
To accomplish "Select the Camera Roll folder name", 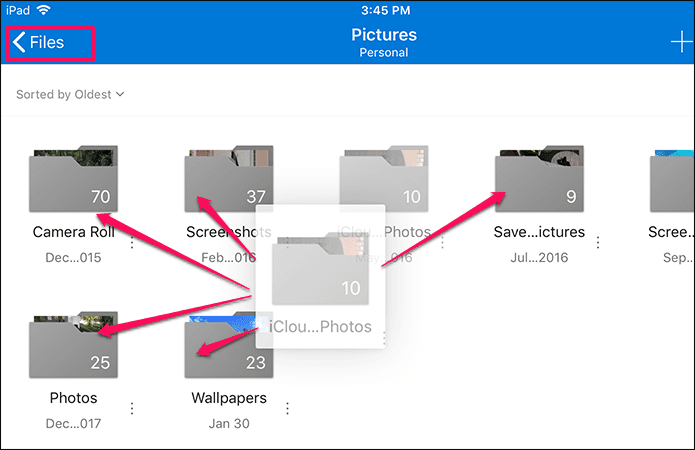I will 74,232.
